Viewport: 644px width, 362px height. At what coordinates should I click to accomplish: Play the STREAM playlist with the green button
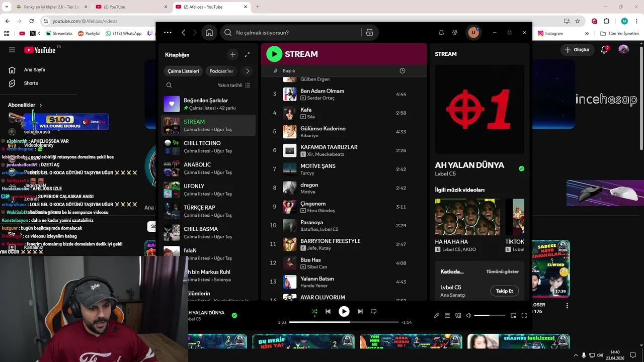click(x=274, y=54)
